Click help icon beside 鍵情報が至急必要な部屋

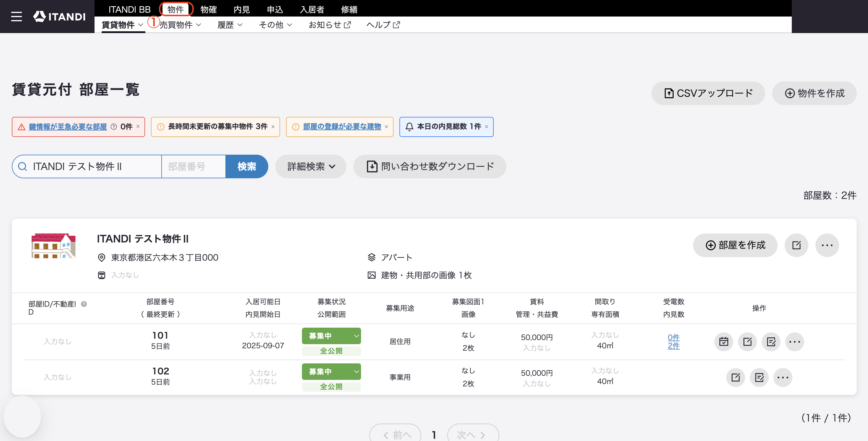[x=114, y=127]
